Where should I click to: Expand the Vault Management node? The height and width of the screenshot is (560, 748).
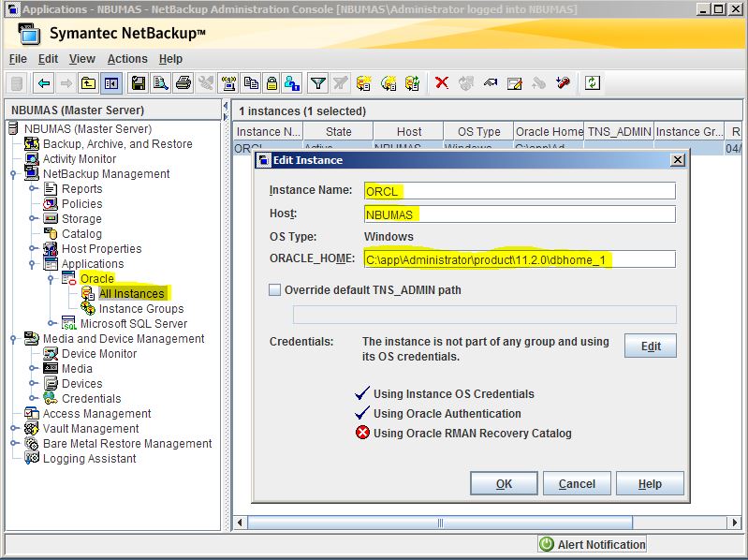coord(13,428)
